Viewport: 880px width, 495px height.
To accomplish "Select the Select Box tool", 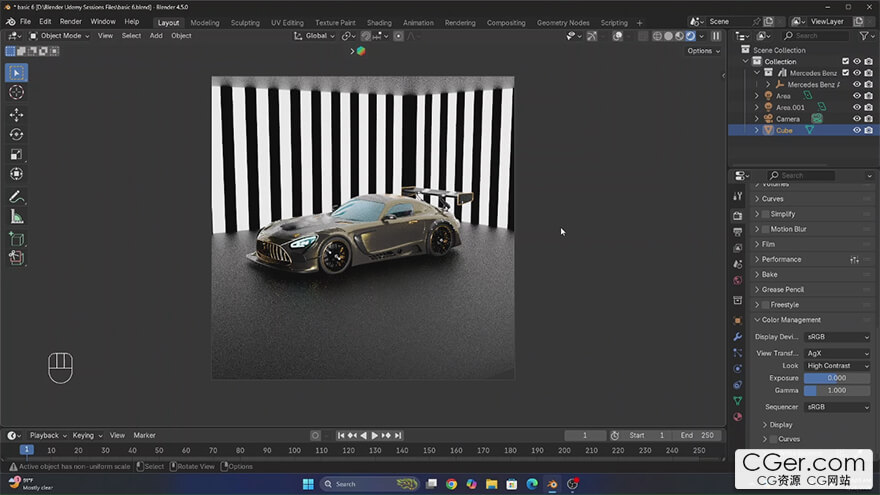I will (16, 73).
